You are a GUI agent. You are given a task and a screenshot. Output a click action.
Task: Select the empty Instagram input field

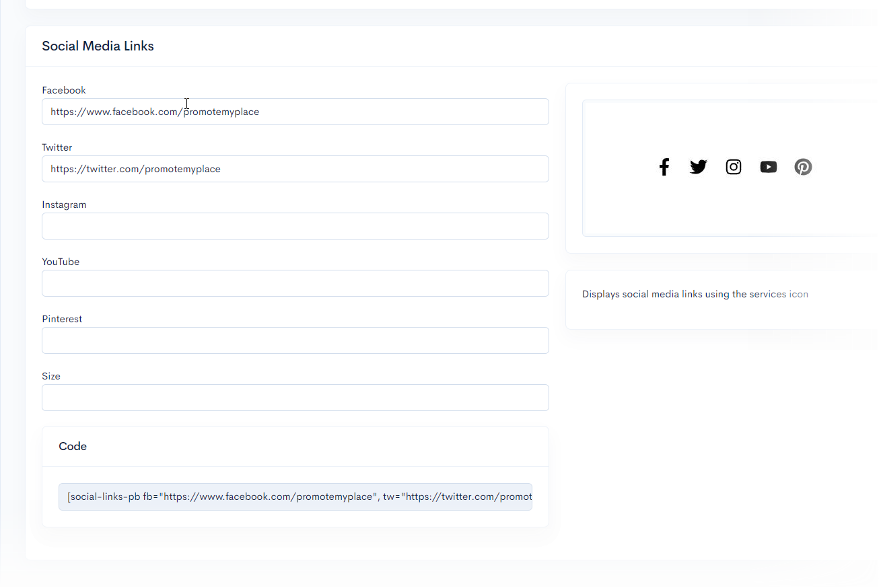point(295,226)
